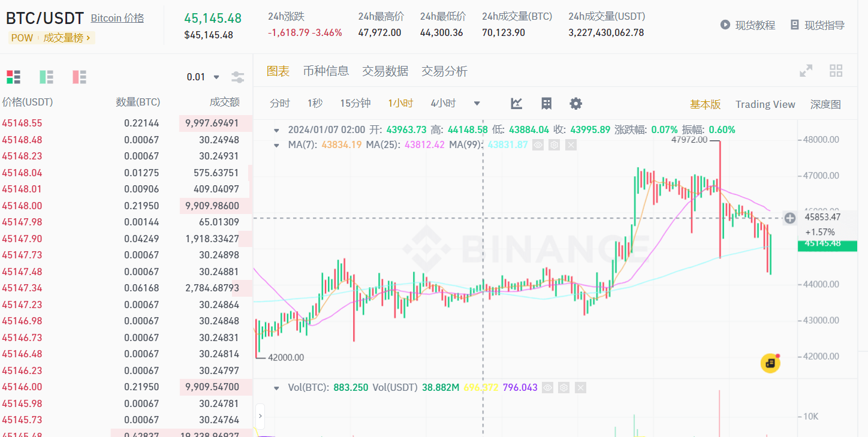
Task: Expand chart to fullscreen
Action: [806, 70]
